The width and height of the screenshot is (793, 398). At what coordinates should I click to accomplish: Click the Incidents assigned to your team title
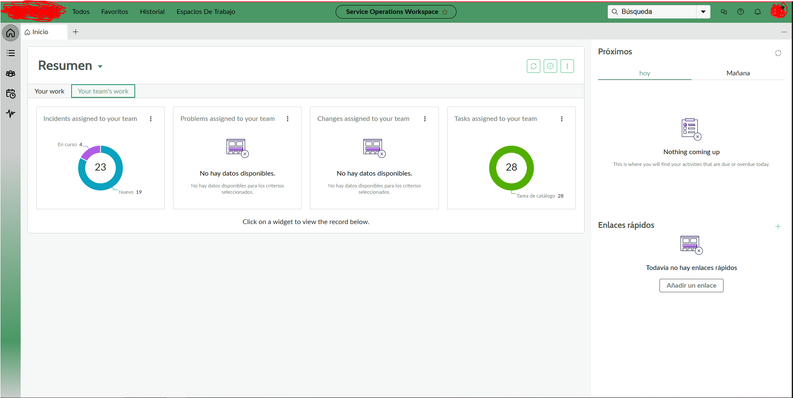pyautogui.click(x=90, y=119)
